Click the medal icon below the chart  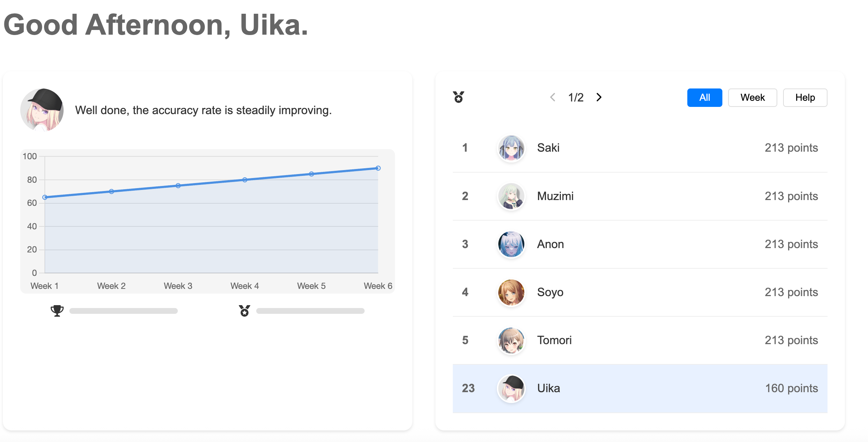coord(245,311)
